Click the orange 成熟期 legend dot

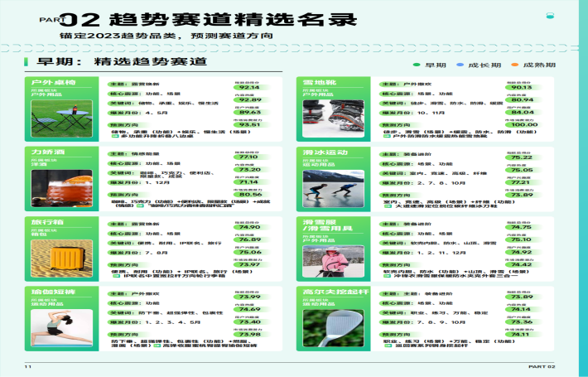coord(513,65)
